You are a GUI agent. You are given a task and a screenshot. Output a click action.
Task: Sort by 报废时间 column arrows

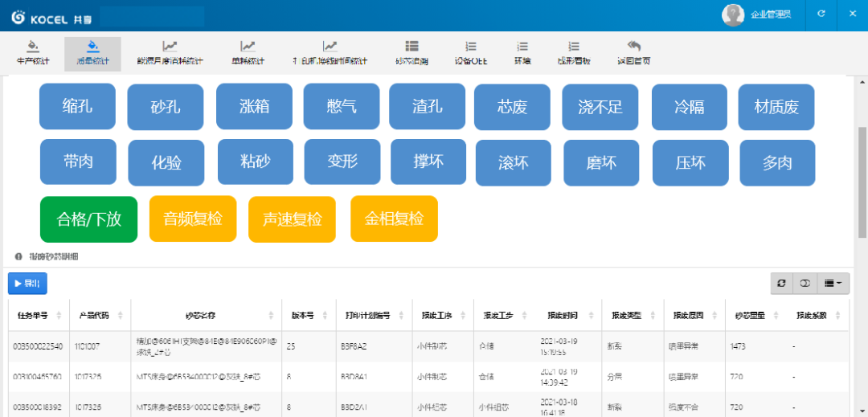click(x=591, y=316)
